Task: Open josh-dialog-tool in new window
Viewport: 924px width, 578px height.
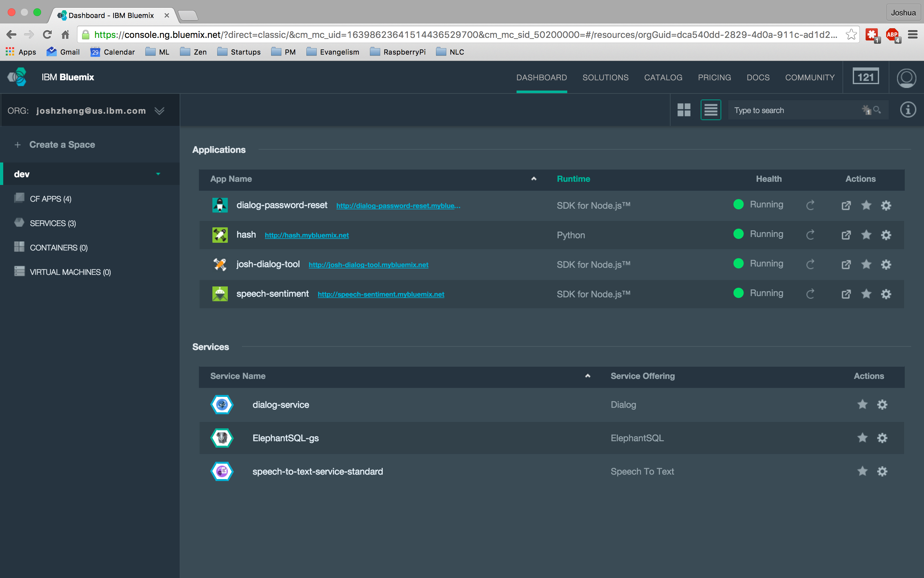Action: coord(846,264)
